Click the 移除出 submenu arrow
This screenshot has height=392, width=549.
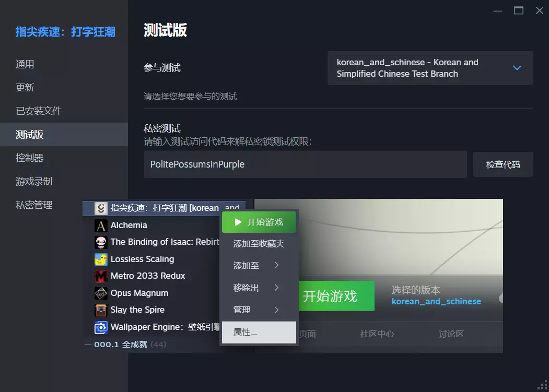[x=277, y=288]
